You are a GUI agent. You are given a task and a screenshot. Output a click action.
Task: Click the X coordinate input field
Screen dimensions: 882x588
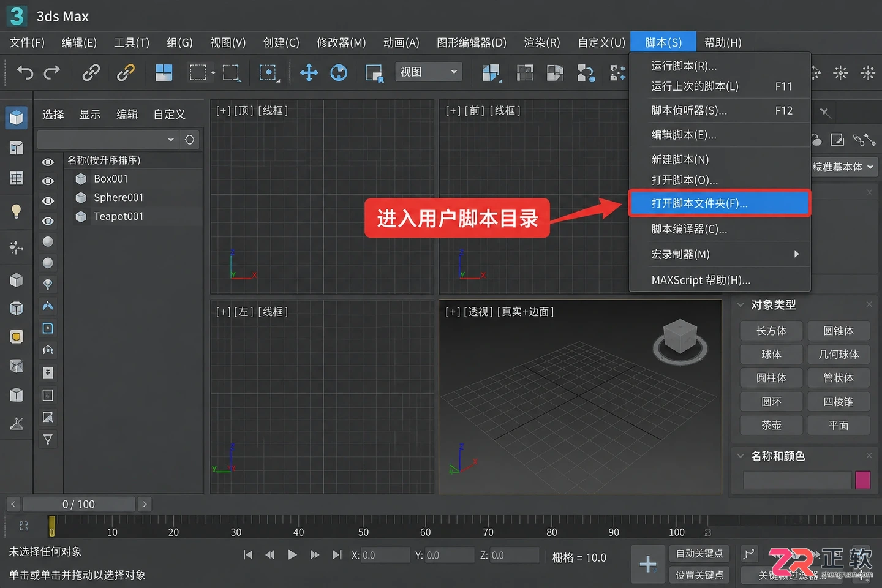pyautogui.click(x=385, y=555)
